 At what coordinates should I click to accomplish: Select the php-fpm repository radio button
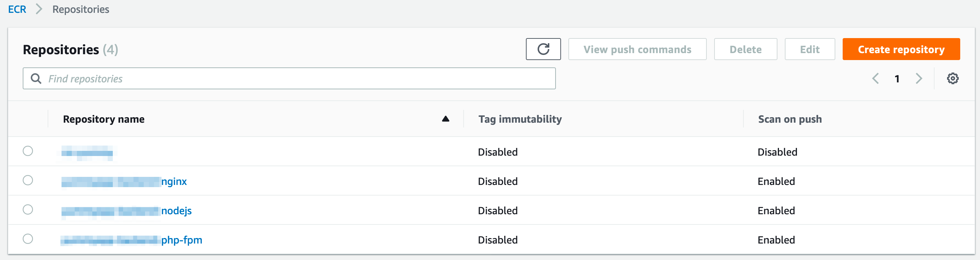click(28, 239)
